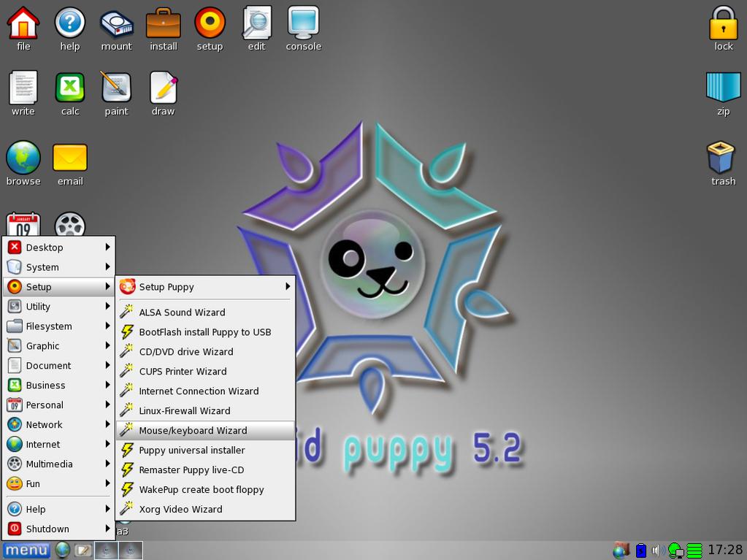Open the 'edit' text editor desktop icon
Viewport: 747px width, 560px height.
point(257,23)
